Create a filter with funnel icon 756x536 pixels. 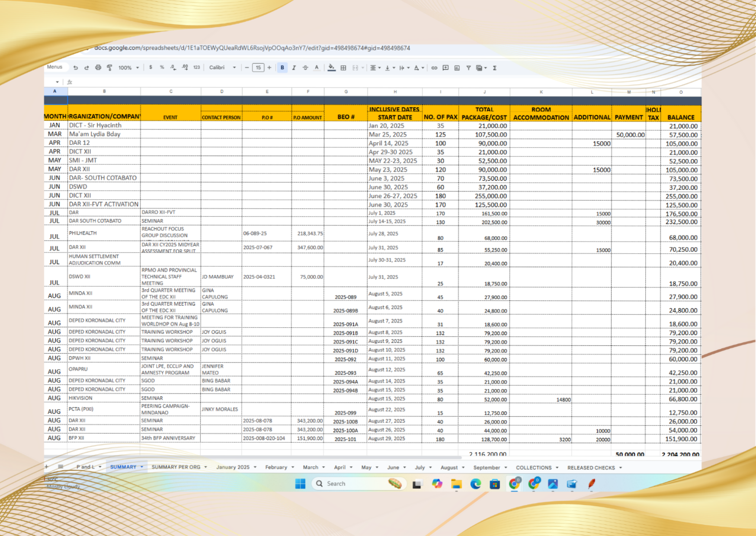coord(468,68)
